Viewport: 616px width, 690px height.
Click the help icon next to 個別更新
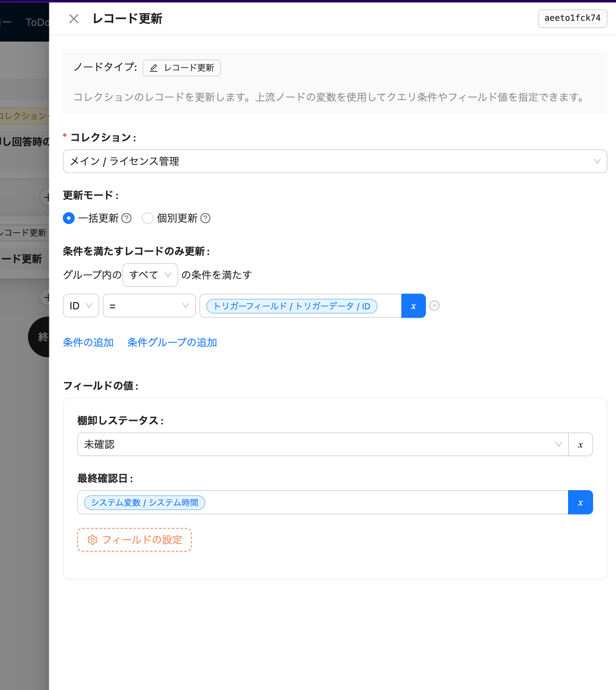(x=205, y=218)
